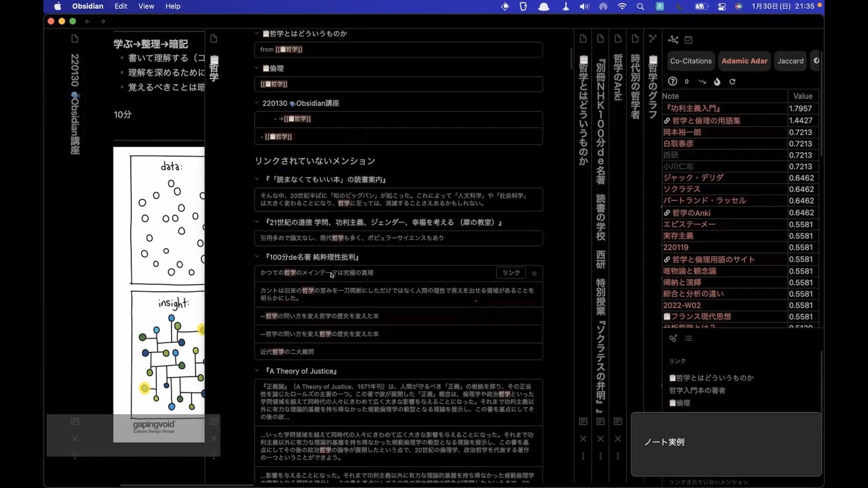
Task: Click the flame icon in Graph Analysis
Action: click(x=717, y=81)
